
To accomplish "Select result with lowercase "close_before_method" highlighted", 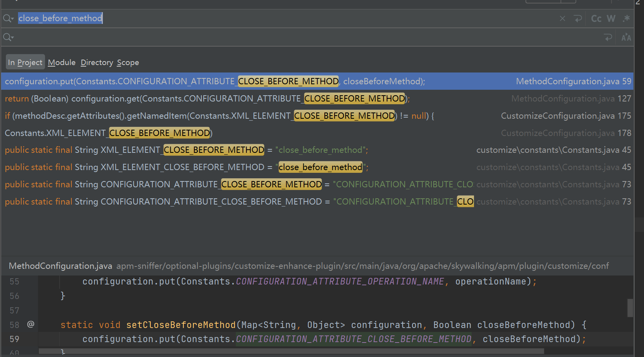I will (317, 167).
